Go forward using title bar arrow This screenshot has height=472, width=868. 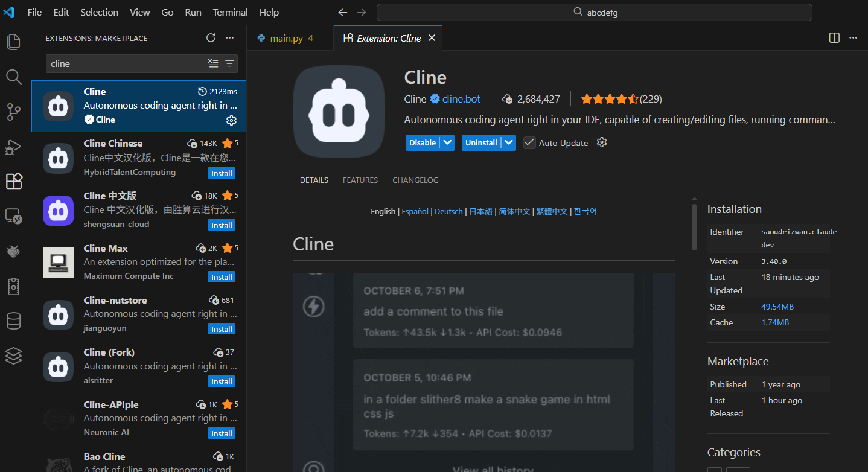(x=362, y=12)
